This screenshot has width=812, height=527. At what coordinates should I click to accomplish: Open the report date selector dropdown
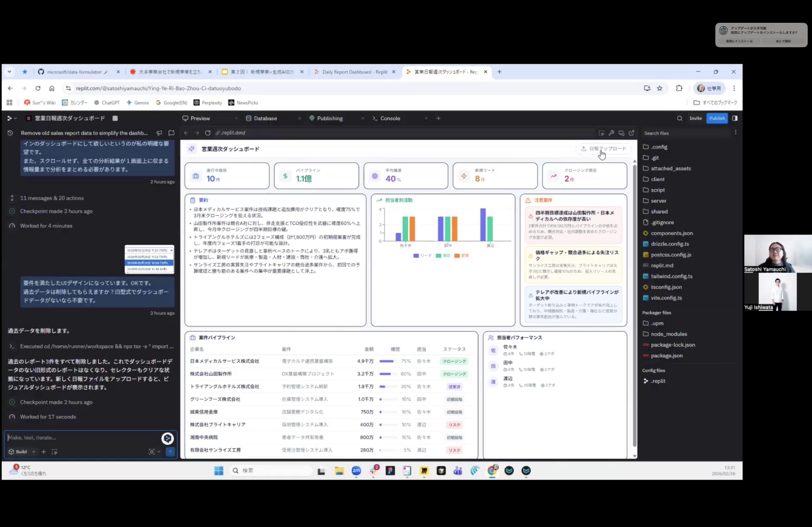149,250
